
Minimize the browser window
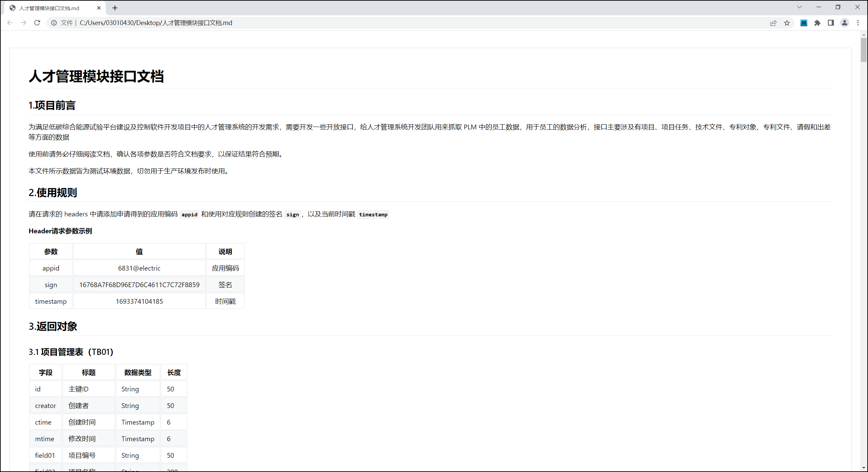tap(819, 7)
